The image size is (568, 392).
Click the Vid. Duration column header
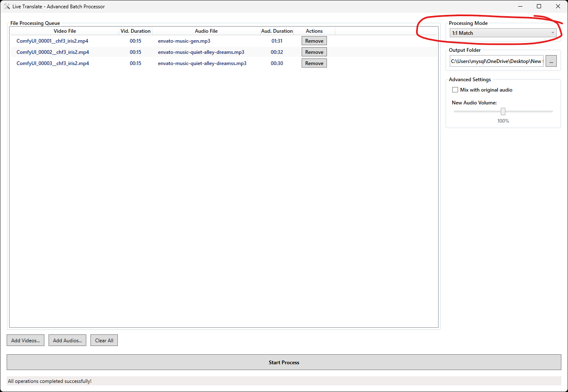pos(136,31)
